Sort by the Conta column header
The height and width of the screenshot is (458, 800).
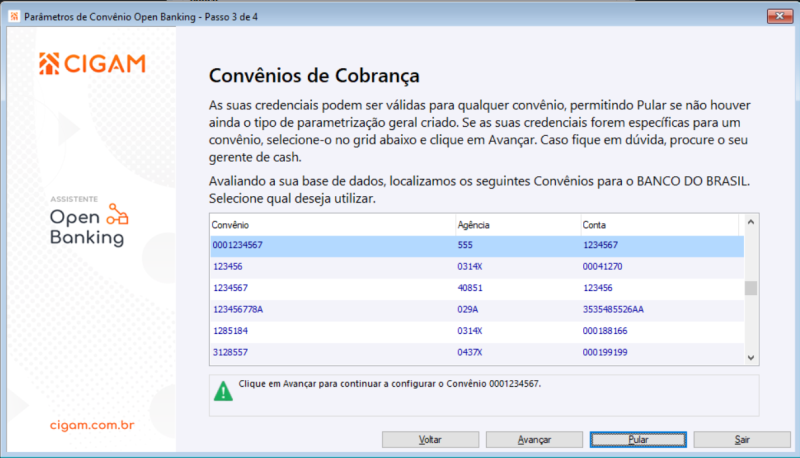click(660, 225)
